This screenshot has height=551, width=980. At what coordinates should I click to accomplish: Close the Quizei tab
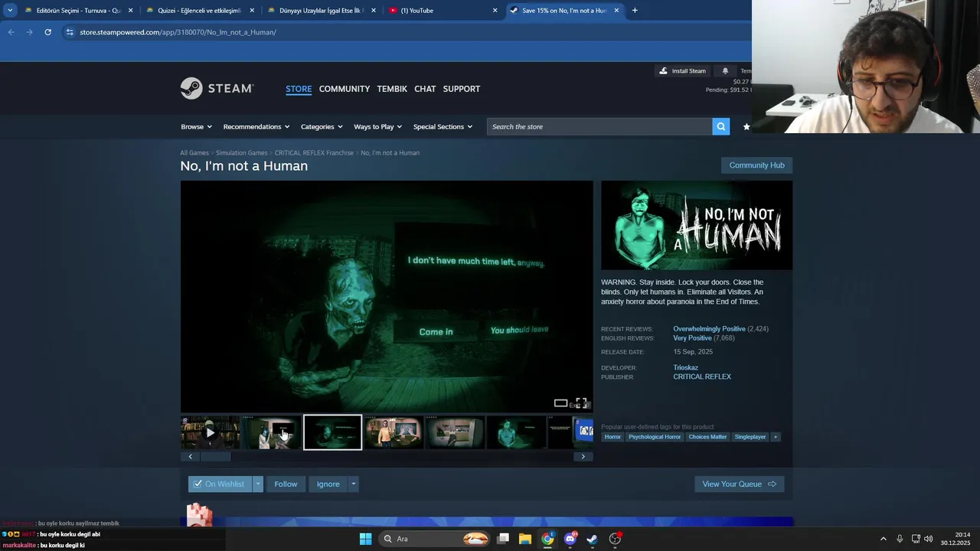coord(252,11)
